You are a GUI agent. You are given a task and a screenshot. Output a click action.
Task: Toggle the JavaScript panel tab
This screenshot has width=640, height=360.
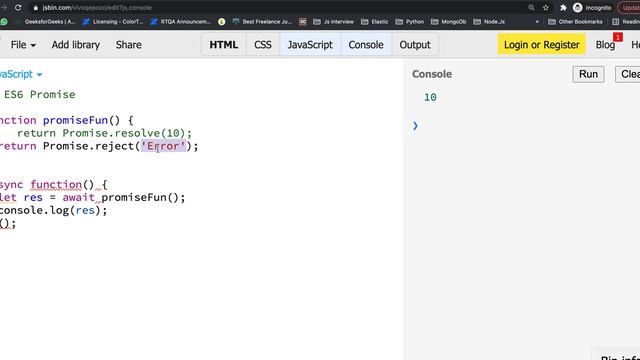[310, 44]
